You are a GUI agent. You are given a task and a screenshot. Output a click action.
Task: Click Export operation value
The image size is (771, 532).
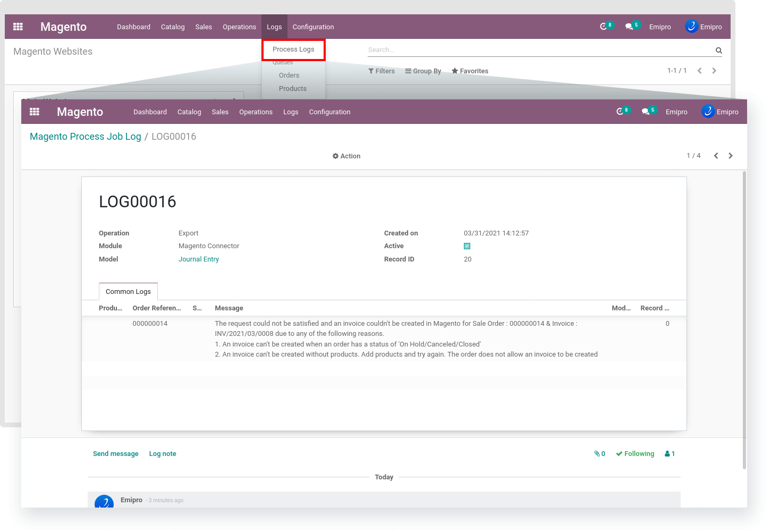coord(188,233)
